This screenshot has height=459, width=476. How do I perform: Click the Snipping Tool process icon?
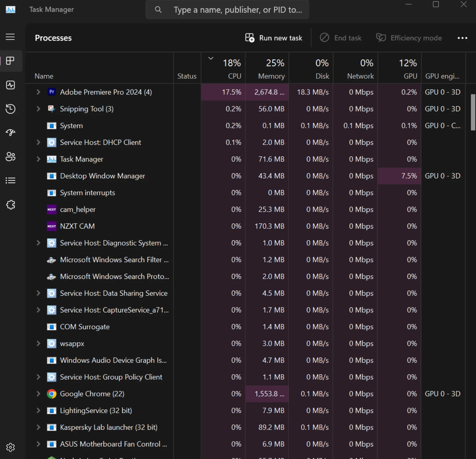pyautogui.click(x=51, y=109)
